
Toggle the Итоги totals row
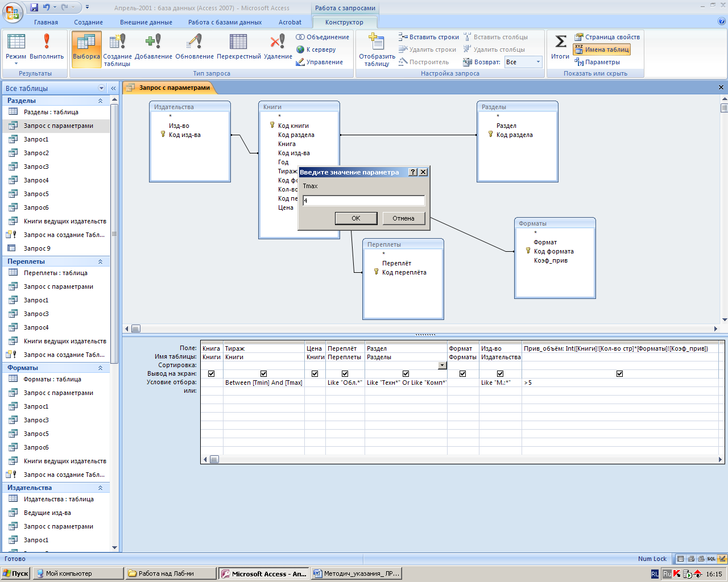point(560,47)
